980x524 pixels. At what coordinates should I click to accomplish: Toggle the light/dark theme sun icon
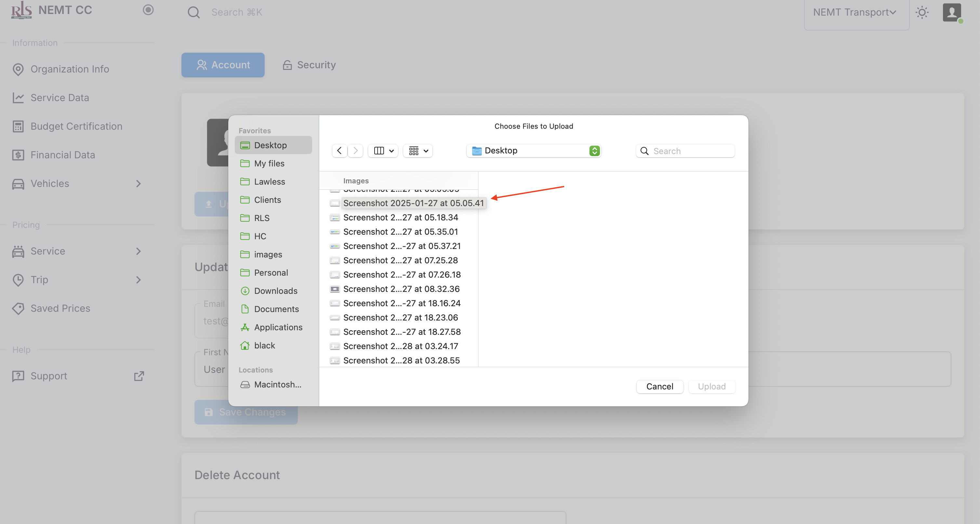pyautogui.click(x=922, y=13)
